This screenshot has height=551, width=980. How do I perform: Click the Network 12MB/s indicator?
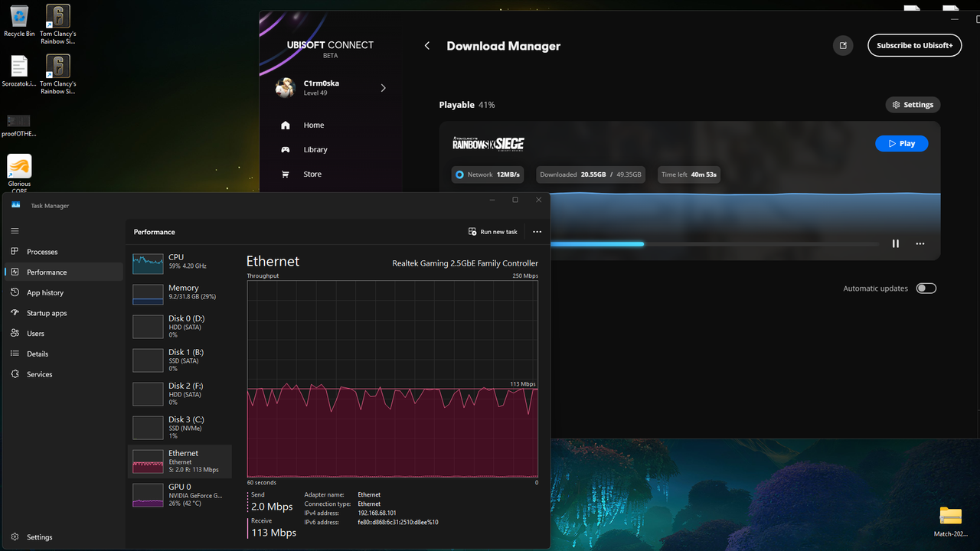tap(488, 174)
